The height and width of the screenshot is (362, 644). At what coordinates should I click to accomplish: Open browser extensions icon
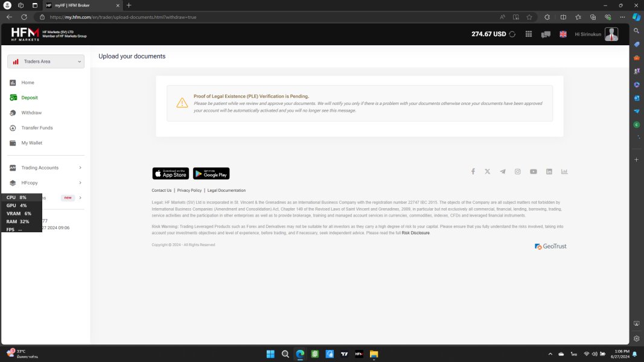coord(547,17)
